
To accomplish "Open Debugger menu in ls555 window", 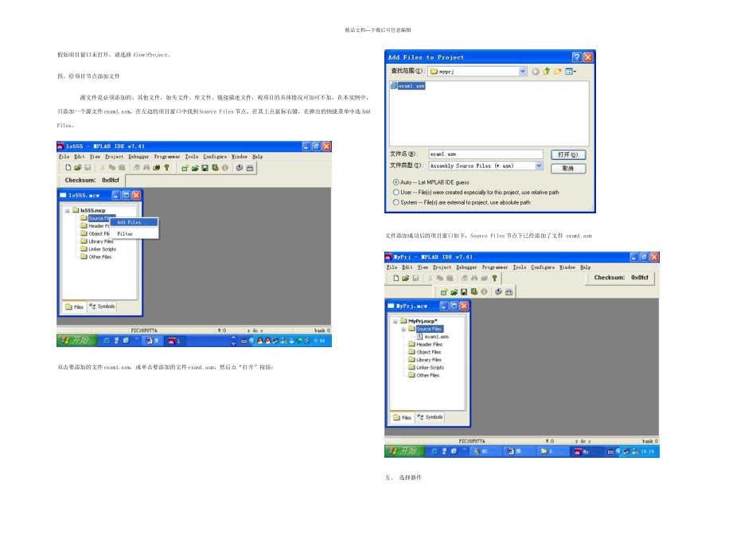I will 138,157.
